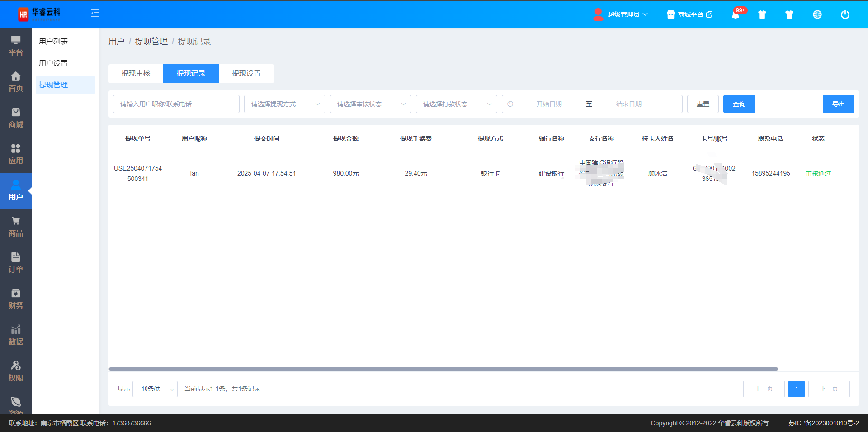
Task: Open the 商城 section in sidebar
Action: point(16,118)
